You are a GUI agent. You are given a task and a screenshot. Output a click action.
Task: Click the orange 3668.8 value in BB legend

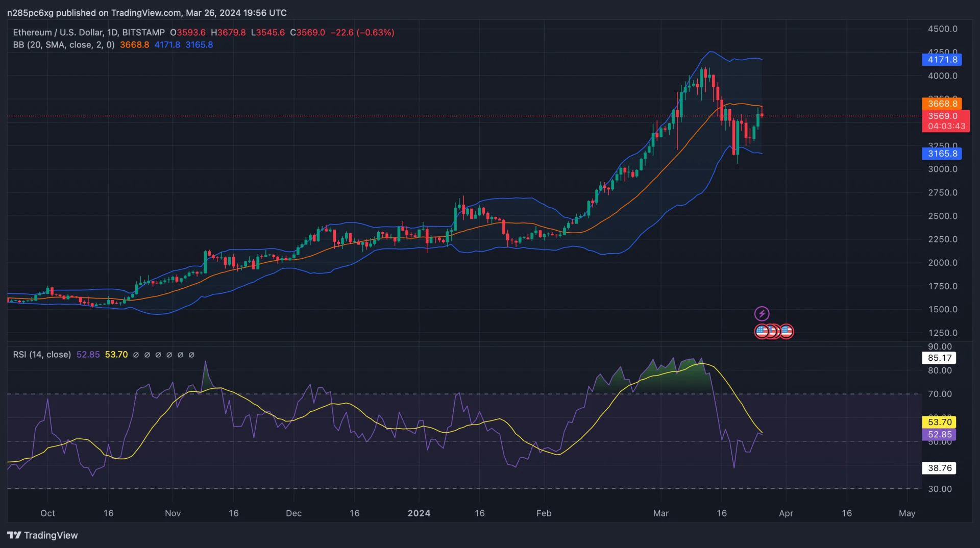(x=134, y=45)
